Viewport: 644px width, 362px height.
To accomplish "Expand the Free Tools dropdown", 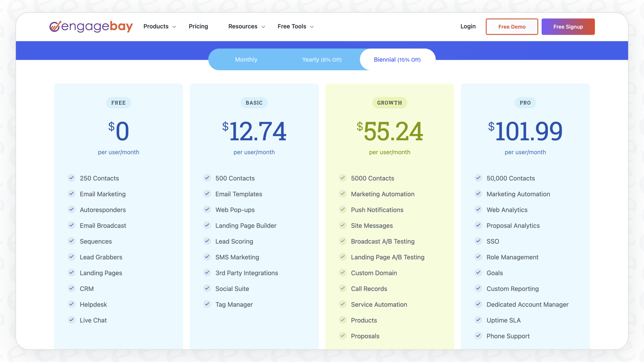I will [x=295, y=26].
